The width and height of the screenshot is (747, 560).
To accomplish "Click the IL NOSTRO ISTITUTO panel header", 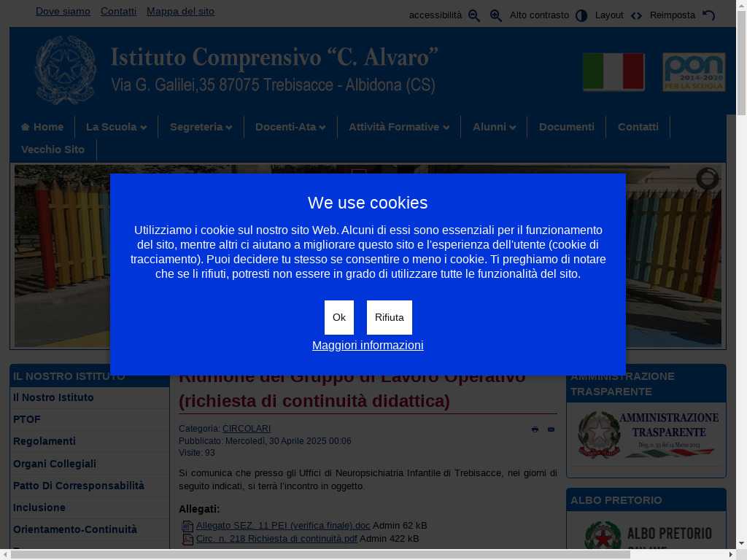I will coord(90,376).
